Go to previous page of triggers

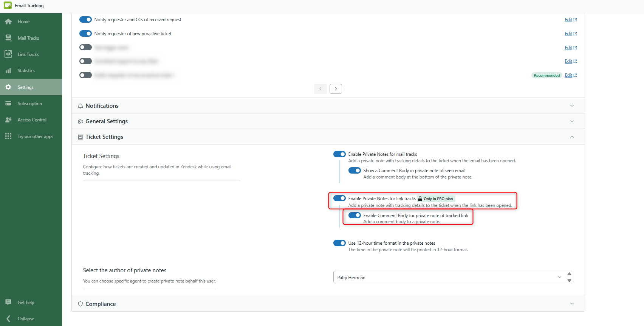coord(320,89)
